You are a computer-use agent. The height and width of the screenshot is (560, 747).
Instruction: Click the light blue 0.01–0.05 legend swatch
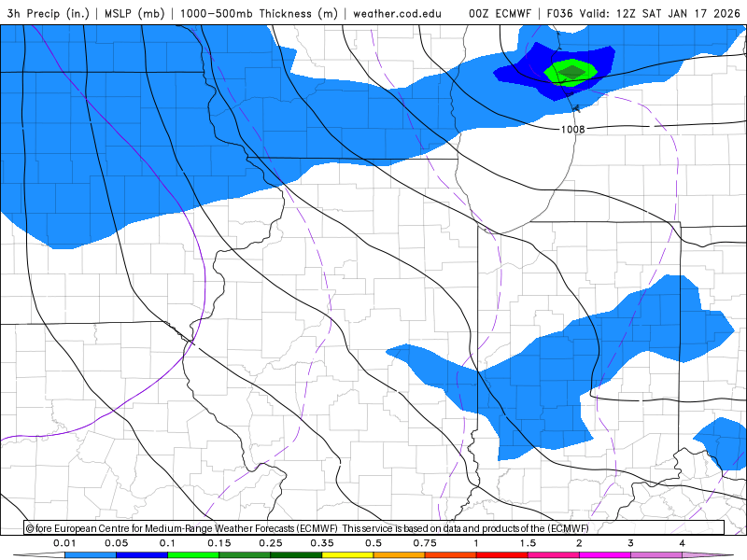pyautogui.click(x=91, y=555)
